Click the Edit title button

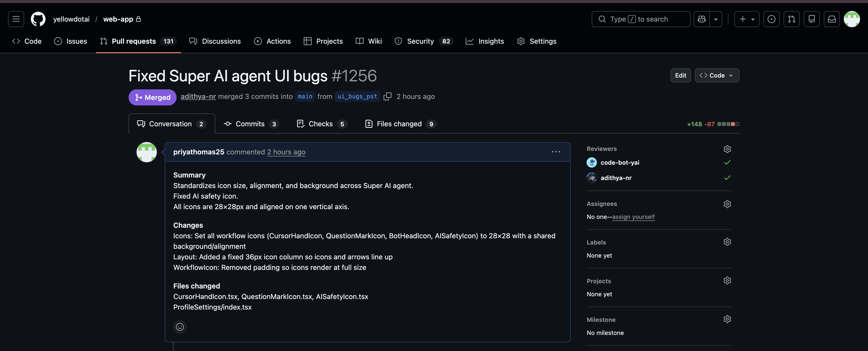click(680, 76)
